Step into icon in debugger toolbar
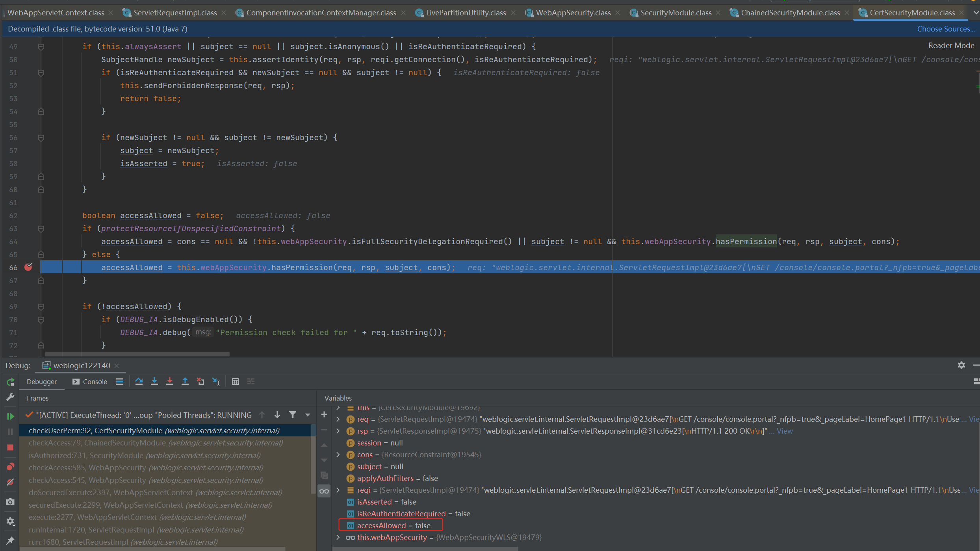The image size is (980, 551). click(154, 381)
